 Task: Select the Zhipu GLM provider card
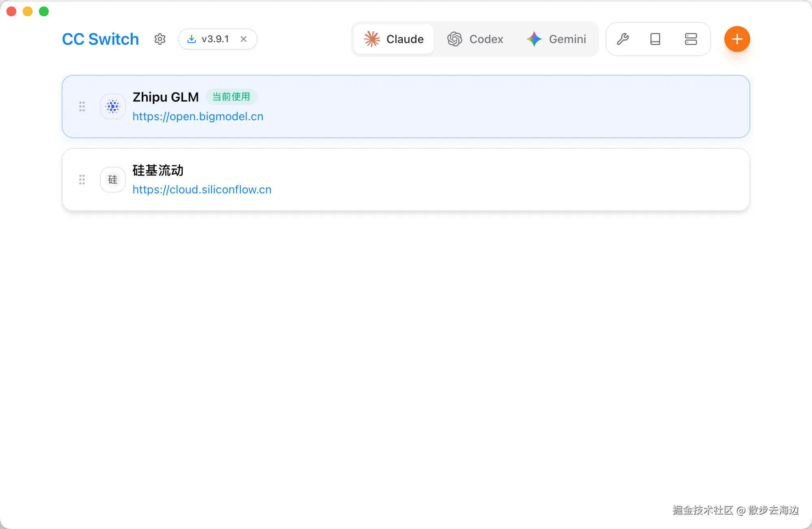pos(447,106)
